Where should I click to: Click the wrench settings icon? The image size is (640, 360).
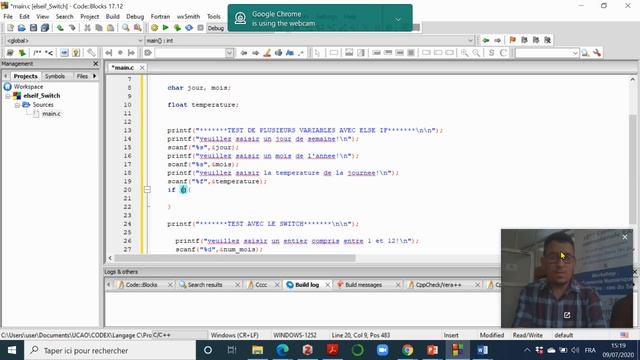tap(597, 53)
